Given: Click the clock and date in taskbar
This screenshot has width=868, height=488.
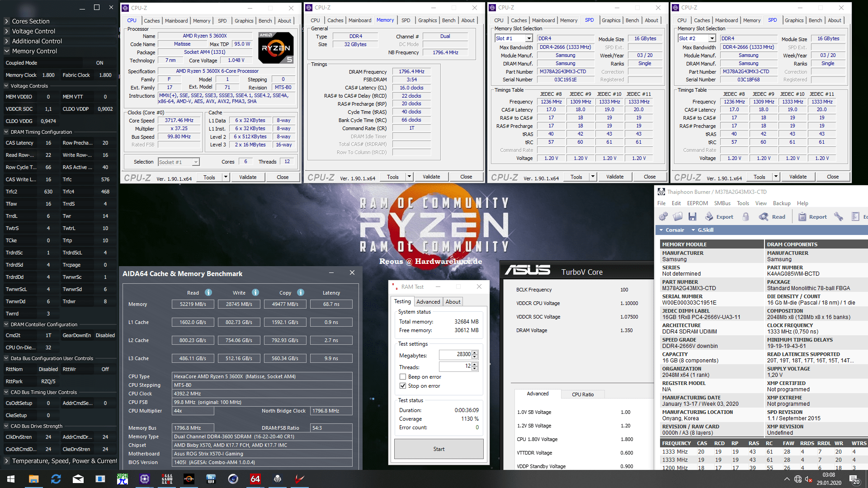Looking at the screenshot, I should coord(829,479).
